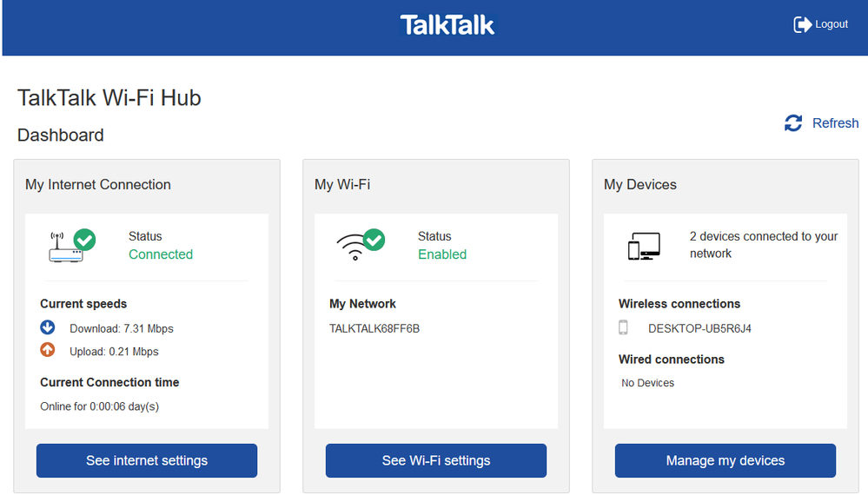Select the DESKTOP-UB5R6J4 device entry

(x=699, y=329)
